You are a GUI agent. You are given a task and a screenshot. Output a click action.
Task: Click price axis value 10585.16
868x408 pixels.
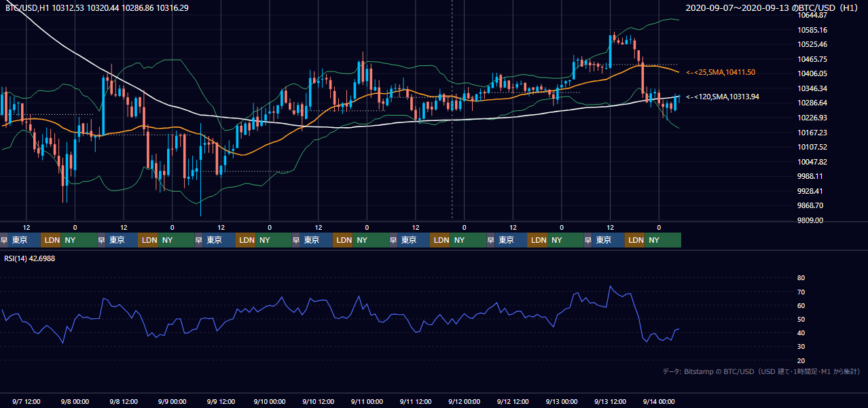[x=812, y=30]
